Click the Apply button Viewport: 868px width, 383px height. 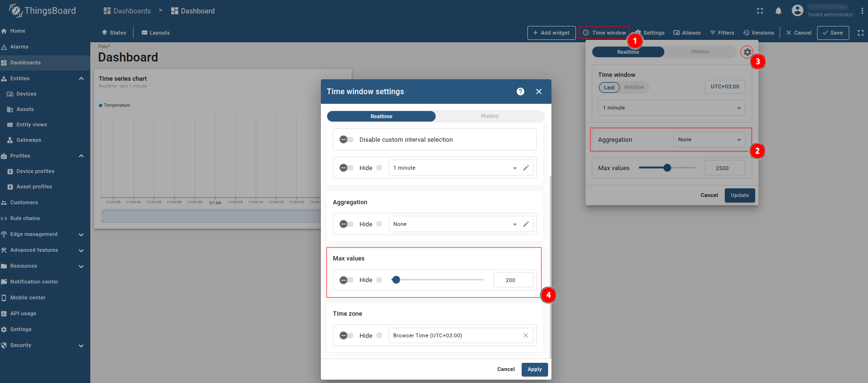[x=534, y=369]
